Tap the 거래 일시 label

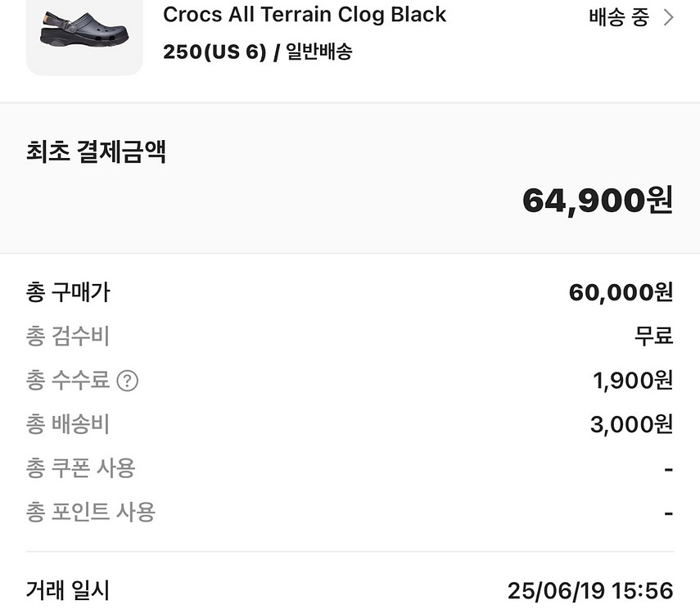coord(68,590)
